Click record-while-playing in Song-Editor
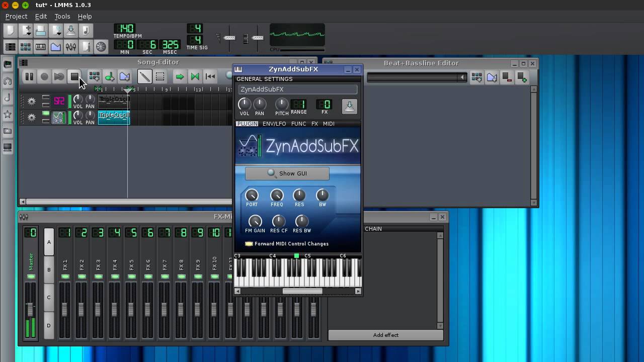This screenshot has height=362, width=644. tap(59, 76)
